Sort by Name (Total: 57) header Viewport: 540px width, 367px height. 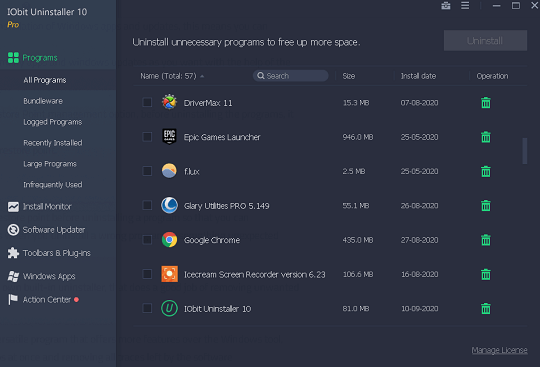point(168,76)
